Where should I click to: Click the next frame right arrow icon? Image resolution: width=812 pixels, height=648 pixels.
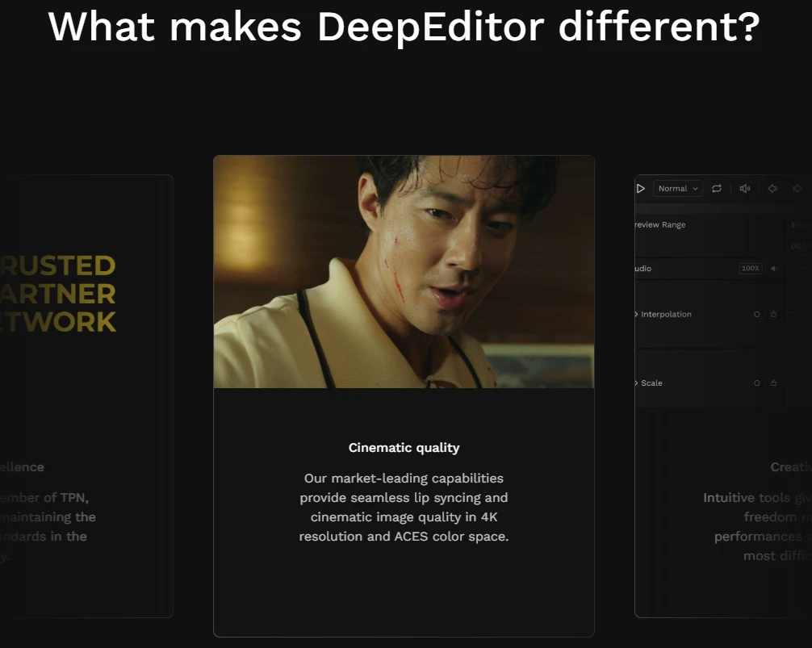coord(797,189)
